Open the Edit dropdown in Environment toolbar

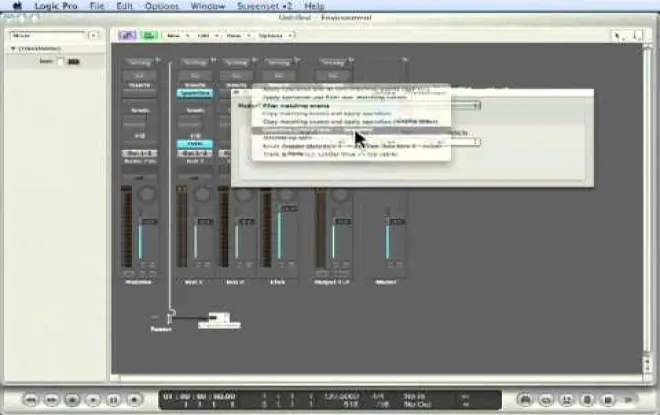[x=206, y=35]
